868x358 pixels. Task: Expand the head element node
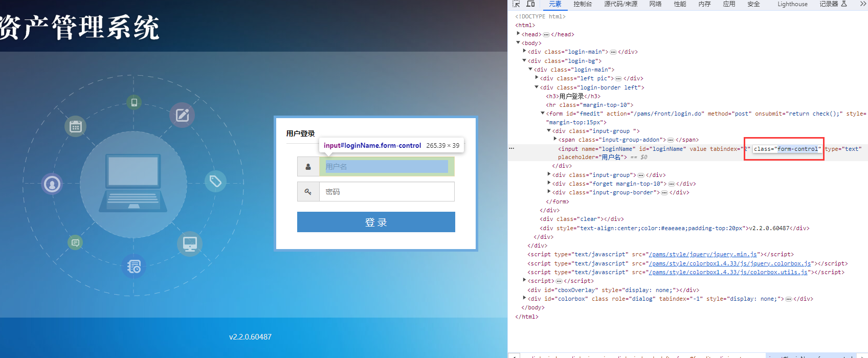(x=518, y=34)
